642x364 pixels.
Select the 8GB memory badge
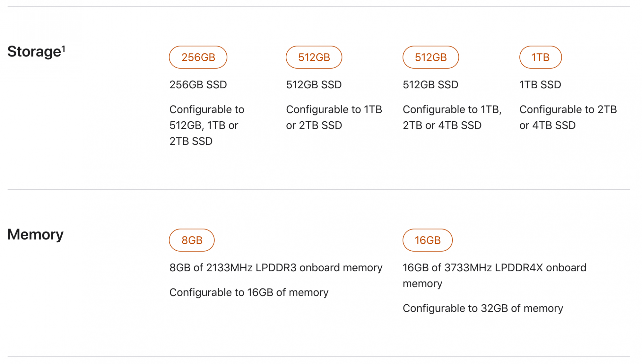pos(192,240)
